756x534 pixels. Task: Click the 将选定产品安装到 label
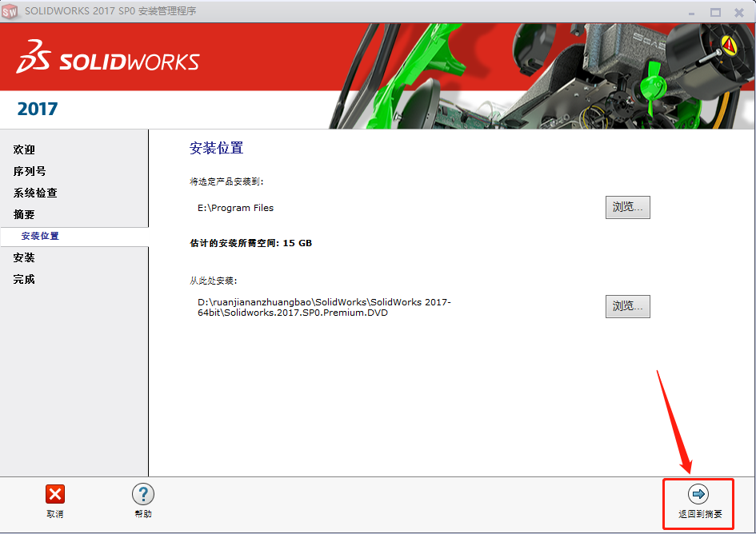(226, 181)
